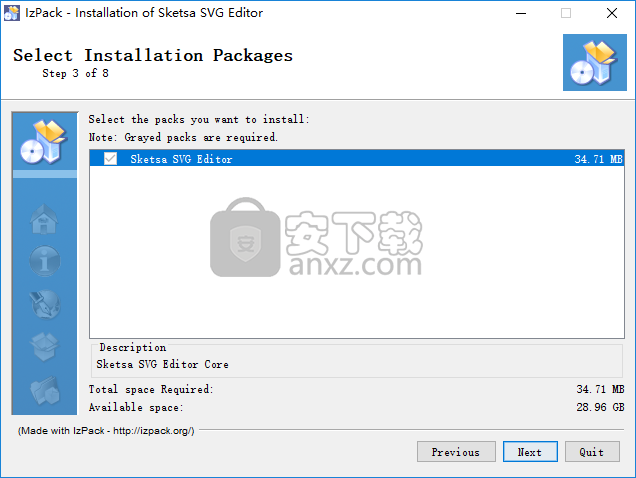Click the open box packages sidebar icon

click(x=45, y=347)
